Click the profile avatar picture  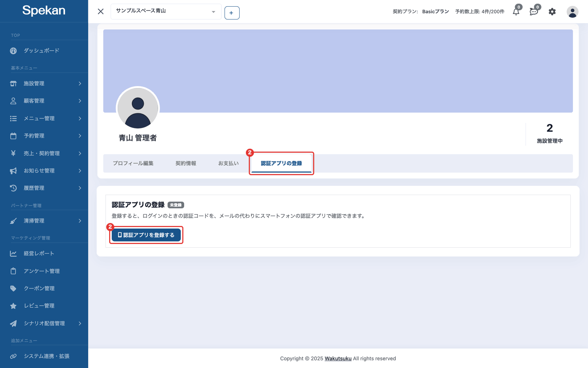click(138, 108)
